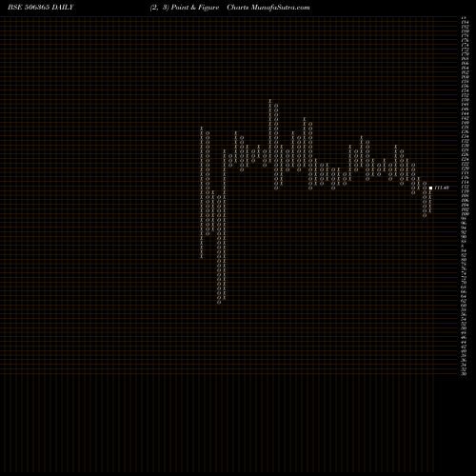Click the "BSE 506365 DAILY" title text
This screenshot has height=476, width=476.
click(41, 8)
